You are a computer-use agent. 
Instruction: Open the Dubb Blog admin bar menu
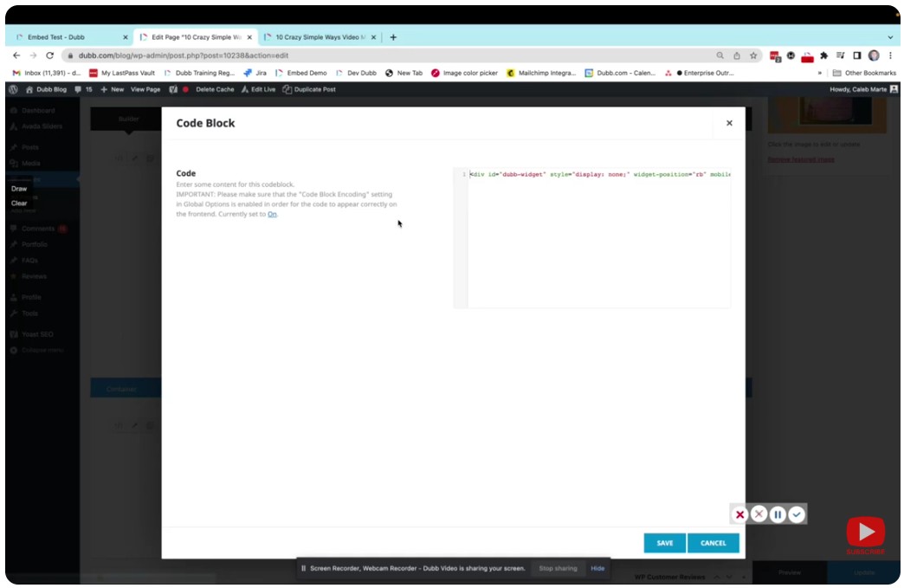click(46, 89)
